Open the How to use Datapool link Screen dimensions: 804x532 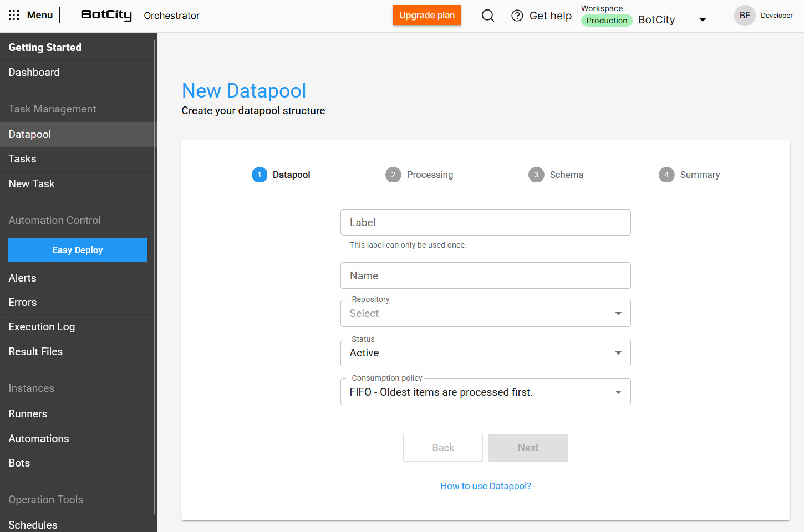[485, 486]
